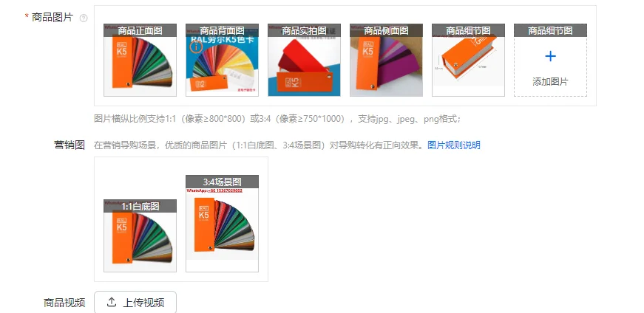This screenshot has width=644, height=313.
Task: Click the 商品实拍图 label bar
Action: pos(305,30)
